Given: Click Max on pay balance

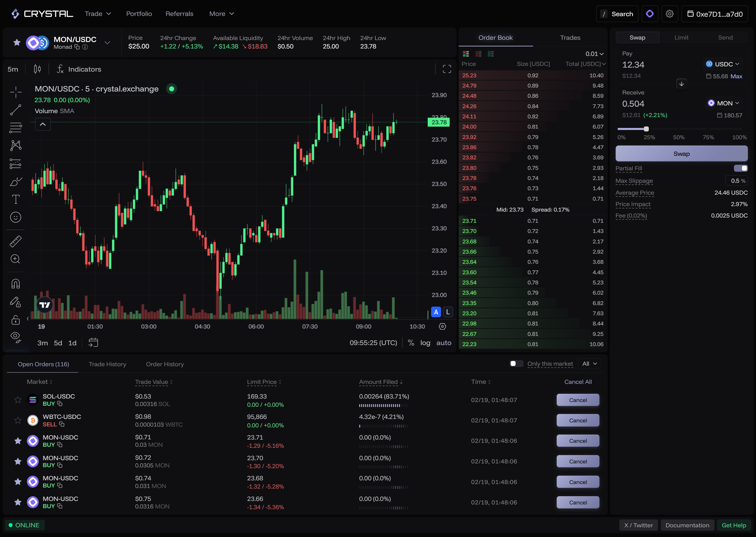Looking at the screenshot, I should [x=736, y=76].
